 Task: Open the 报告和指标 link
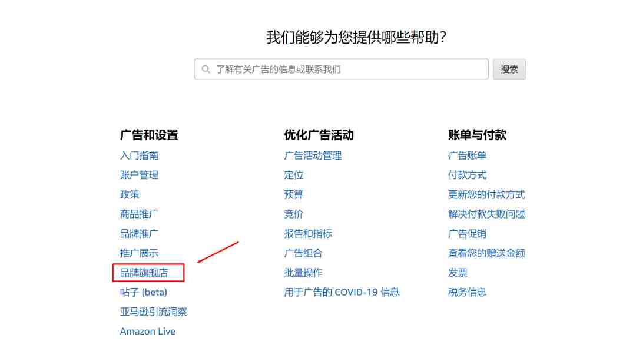click(x=308, y=233)
